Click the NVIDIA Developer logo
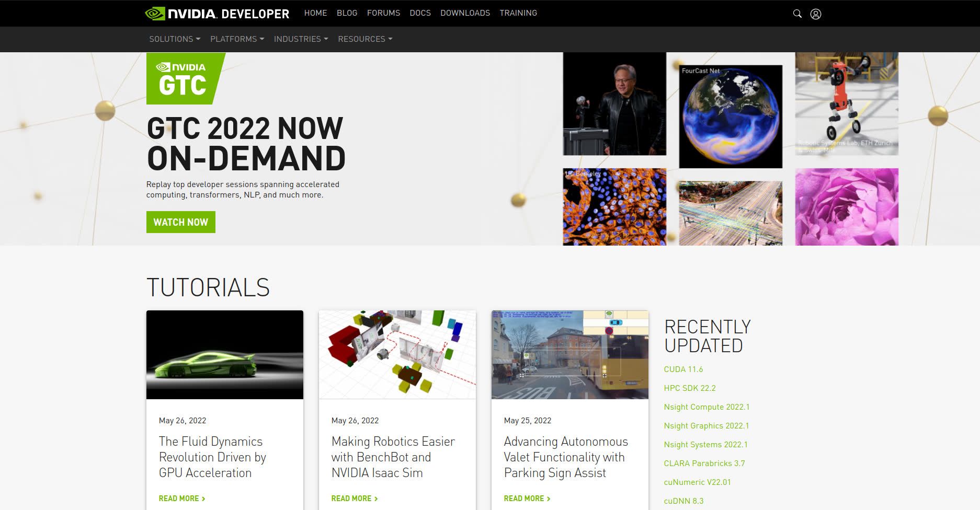Image resolution: width=980 pixels, height=510 pixels. click(x=217, y=14)
